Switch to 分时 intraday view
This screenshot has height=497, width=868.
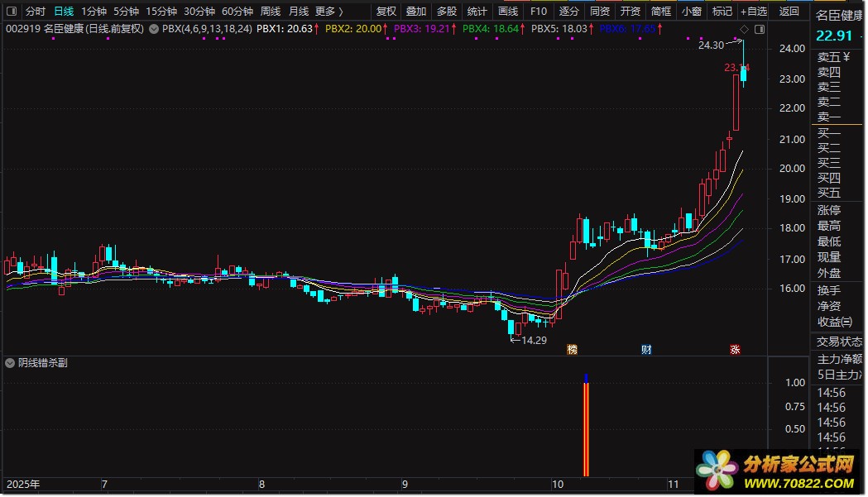pos(36,11)
